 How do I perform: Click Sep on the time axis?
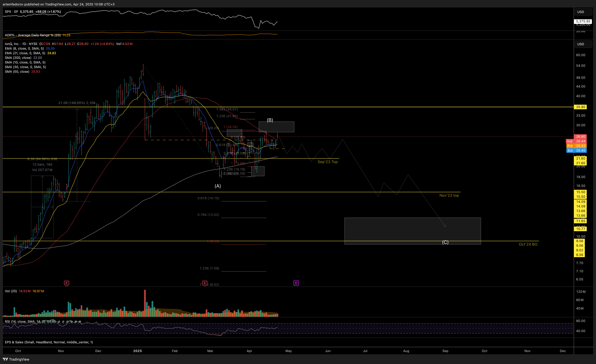445,351
